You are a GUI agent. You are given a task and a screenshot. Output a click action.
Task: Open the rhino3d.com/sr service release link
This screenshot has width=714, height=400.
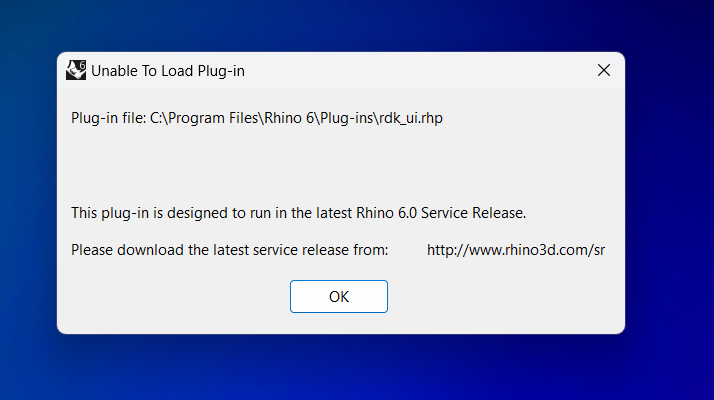coord(515,249)
